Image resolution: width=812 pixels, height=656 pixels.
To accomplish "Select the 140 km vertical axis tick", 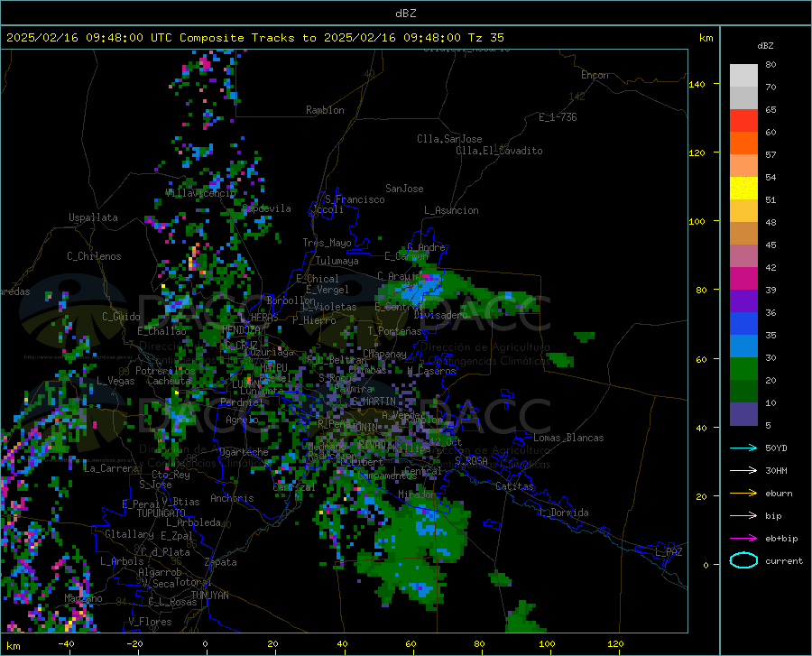I will pyautogui.click(x=697, y=84).
